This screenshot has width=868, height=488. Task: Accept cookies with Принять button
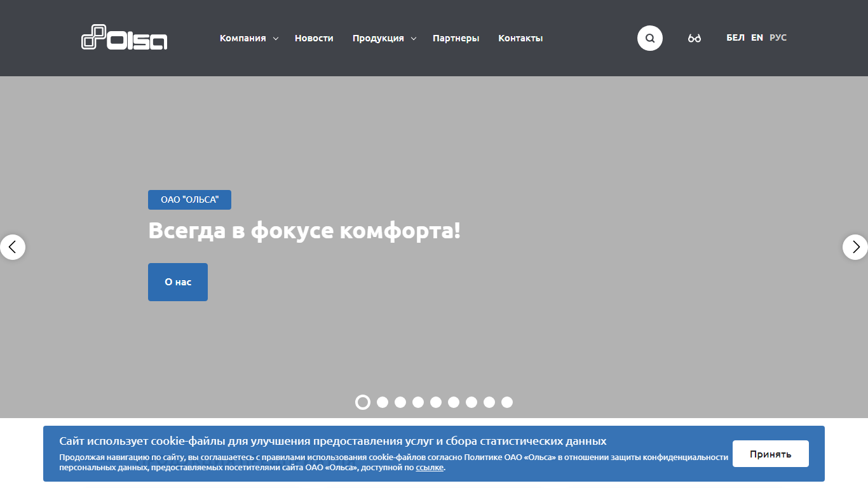(x=770, y=454)
